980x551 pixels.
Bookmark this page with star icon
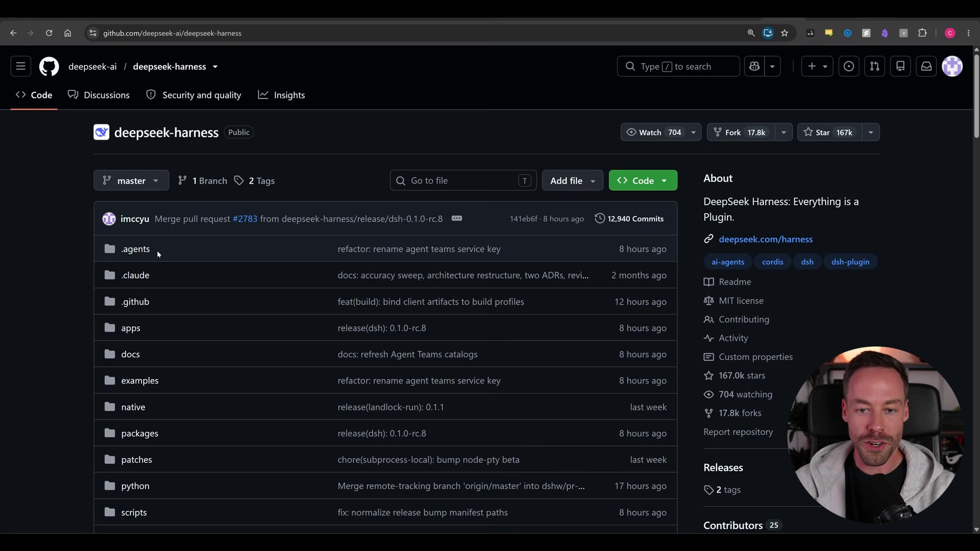pos(785,33)
